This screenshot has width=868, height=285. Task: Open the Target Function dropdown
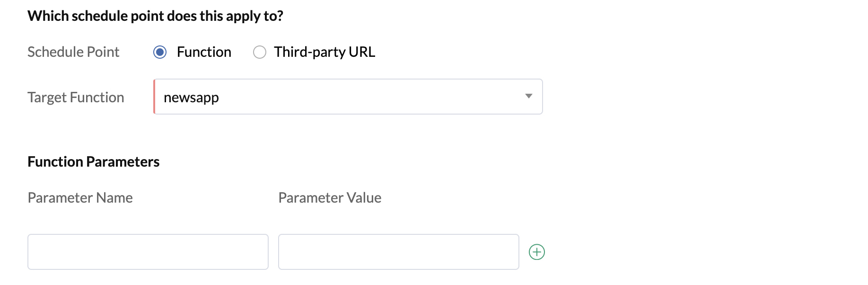coord(348,97)
